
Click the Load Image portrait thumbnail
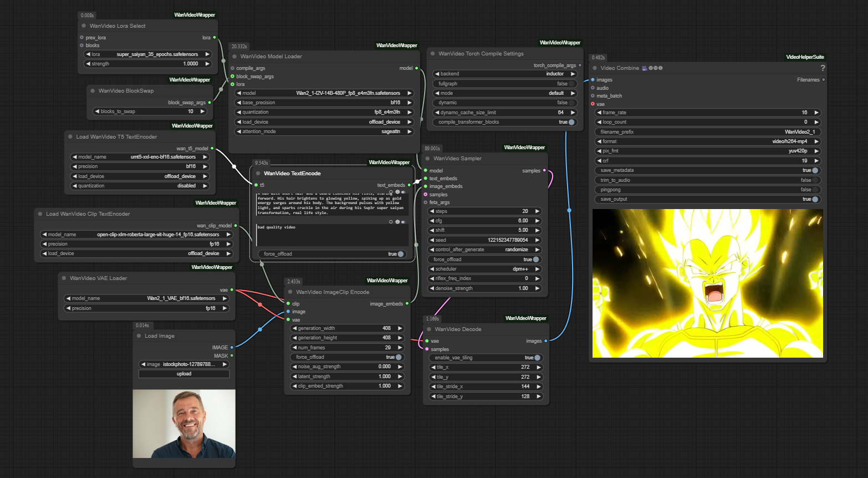click(x=184, y=424)
